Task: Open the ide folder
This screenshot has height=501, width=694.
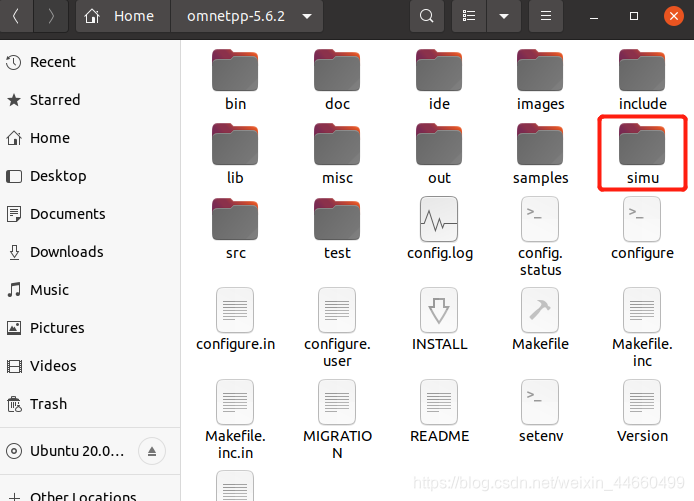Action: (x=439, y=80)
